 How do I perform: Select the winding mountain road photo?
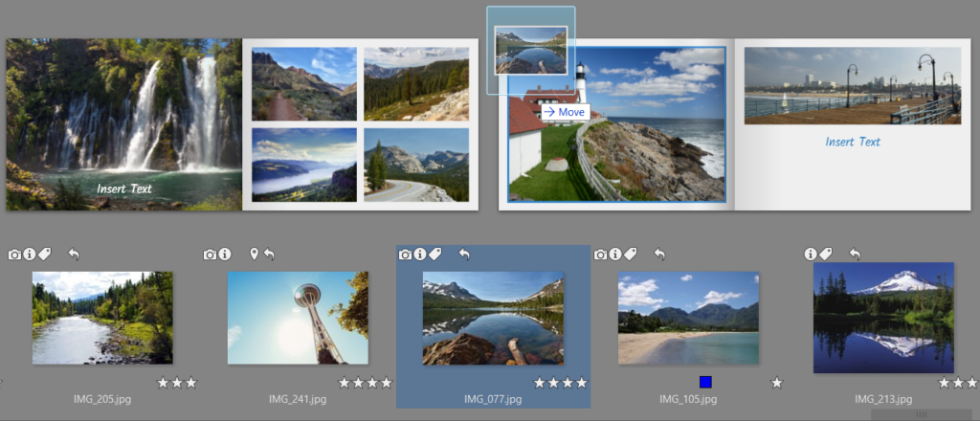click(416, 165)
